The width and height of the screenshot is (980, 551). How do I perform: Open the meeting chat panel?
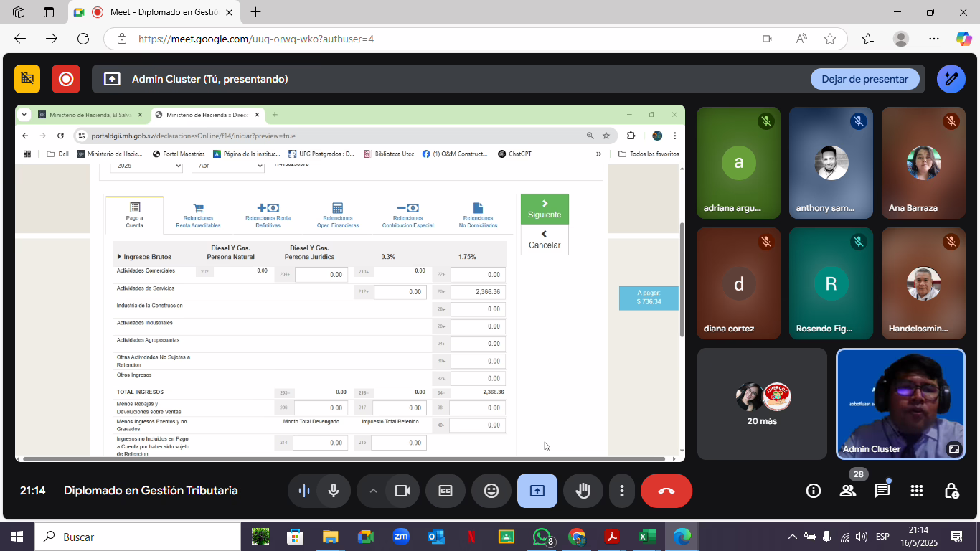(x=882, y=491)
